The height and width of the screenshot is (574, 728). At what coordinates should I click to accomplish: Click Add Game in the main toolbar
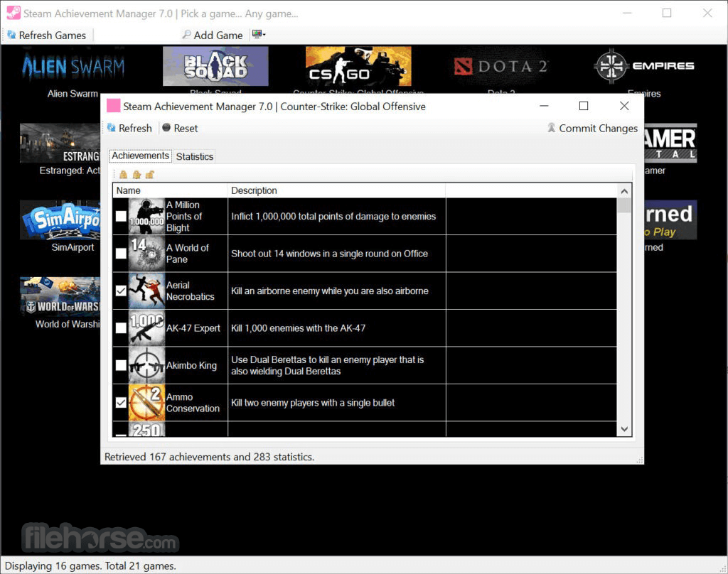(x=213, y=36)
